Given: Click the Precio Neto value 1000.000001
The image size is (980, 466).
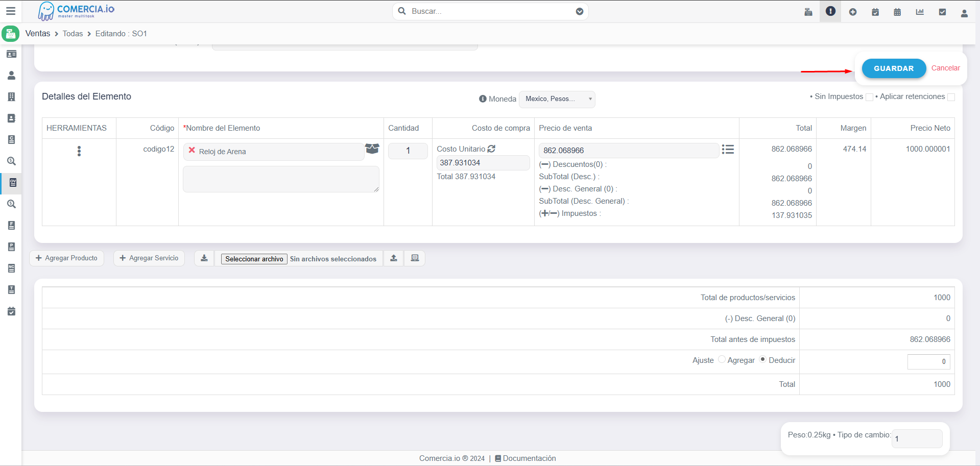Looking at the screenshot, I should 928,149.
